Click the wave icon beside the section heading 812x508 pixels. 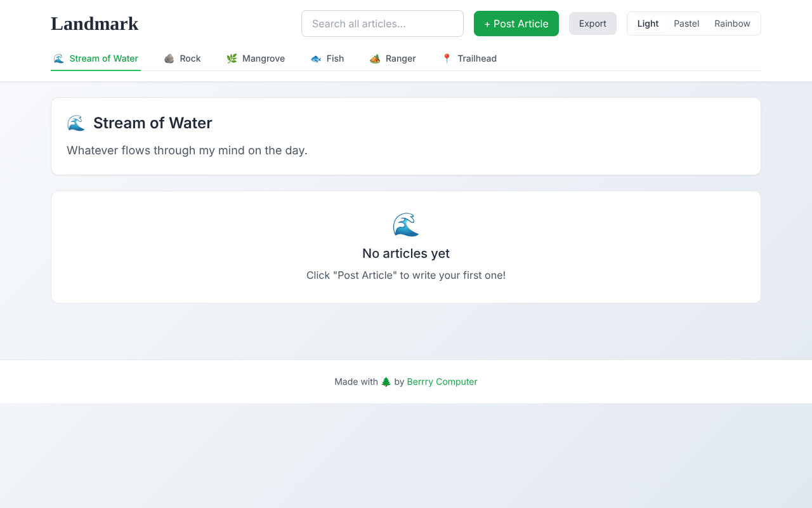click(76, 123)
